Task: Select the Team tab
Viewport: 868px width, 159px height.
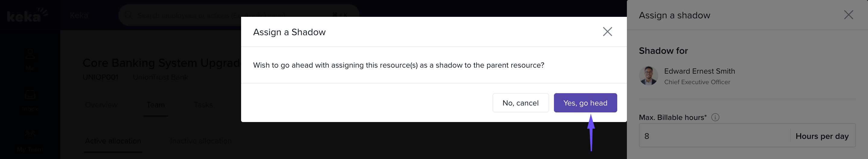Action: (155, 105)
